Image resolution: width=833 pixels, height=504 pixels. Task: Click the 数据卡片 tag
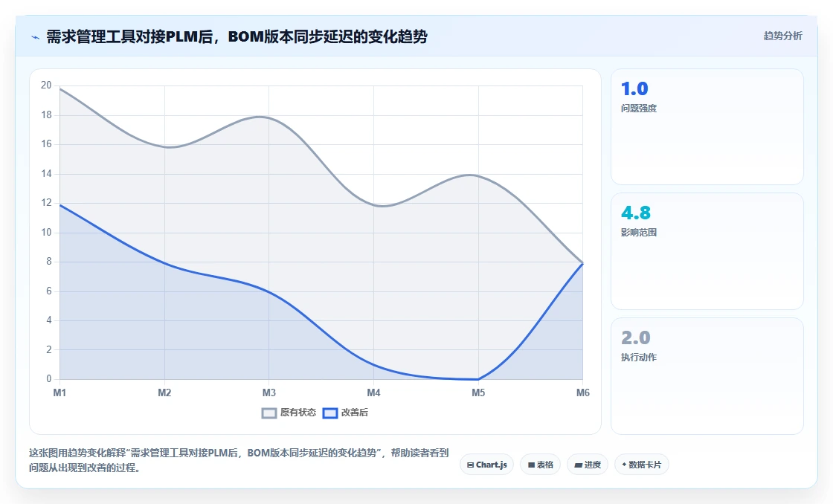pyautogui.click(x=642, y=465)
